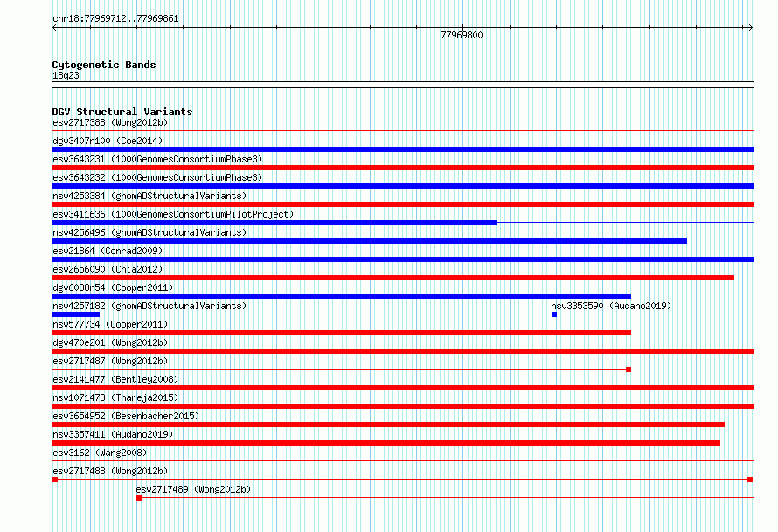778x532 pixels.
Task: Click the red end box of esv2717487
Action: click(629, 370)
